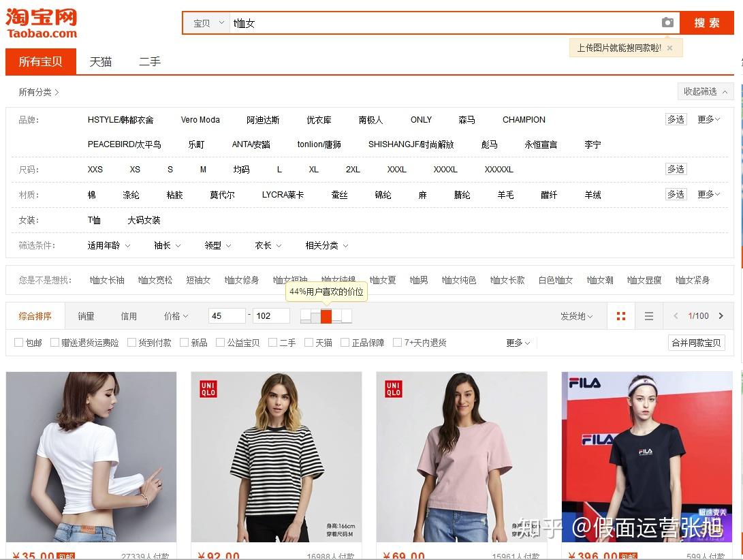The height and width of the screenshot is (560, 743).
Task: Switch to the 天猫 tab
Action: tap(100, 62)
